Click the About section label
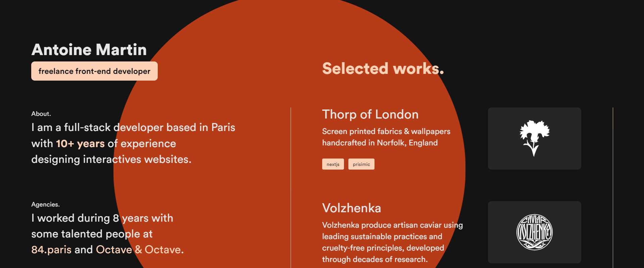Screen dimensions: 644x268 41,114
